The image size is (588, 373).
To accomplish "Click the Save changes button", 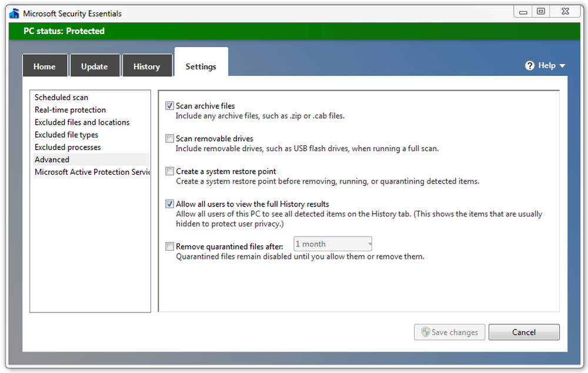I will pos(449,332).
